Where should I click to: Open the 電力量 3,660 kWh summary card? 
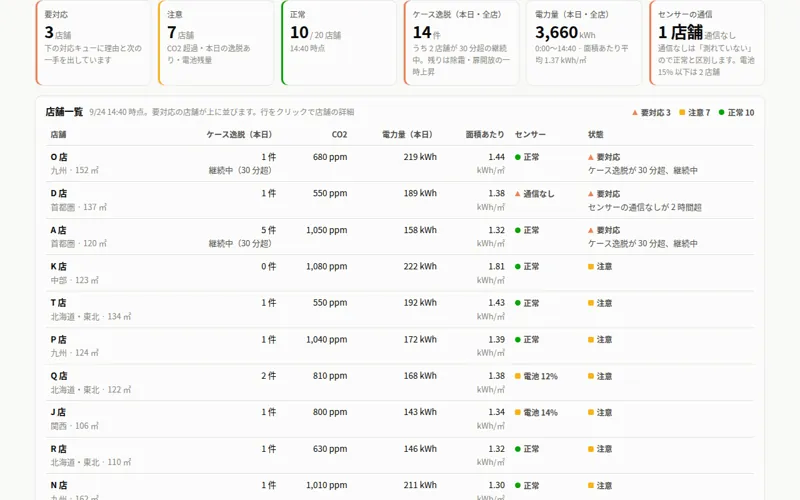[x=584, y=43]
